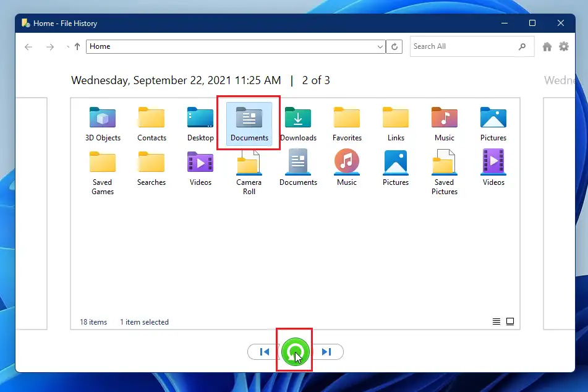Click the '2 of 3' version counter
This screenshot has width=588, height=392.
pyautogui.click(x=316, y=80)
